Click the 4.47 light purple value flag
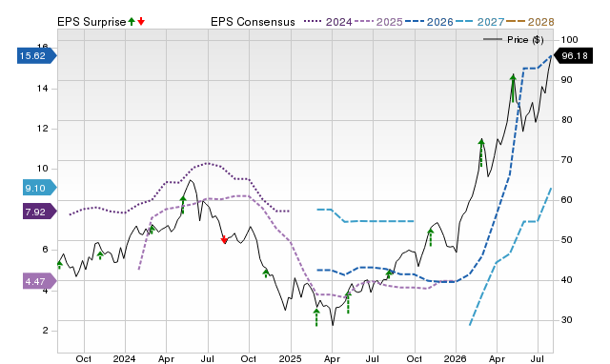The image size is (610, 364). (40, 281)
